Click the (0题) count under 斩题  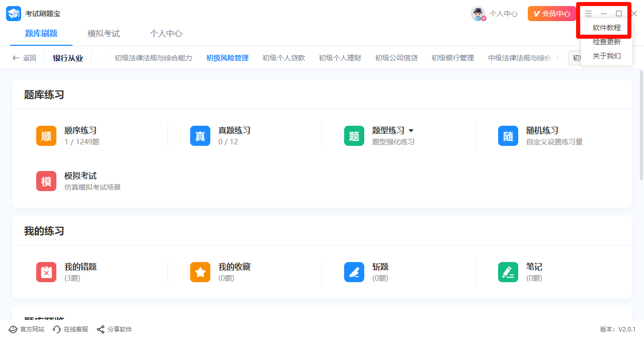(380, 278)
